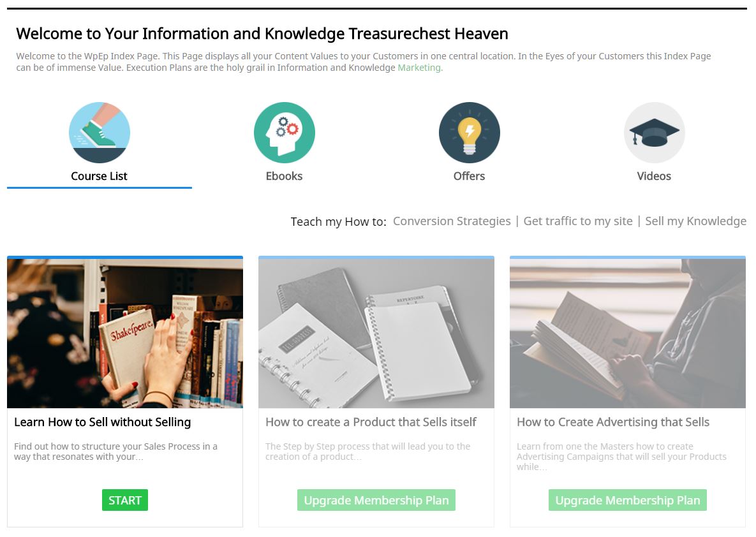The image size is (756, 537).
Task: Filter by Sell my Knowledge
Action: tap(696, 221)
